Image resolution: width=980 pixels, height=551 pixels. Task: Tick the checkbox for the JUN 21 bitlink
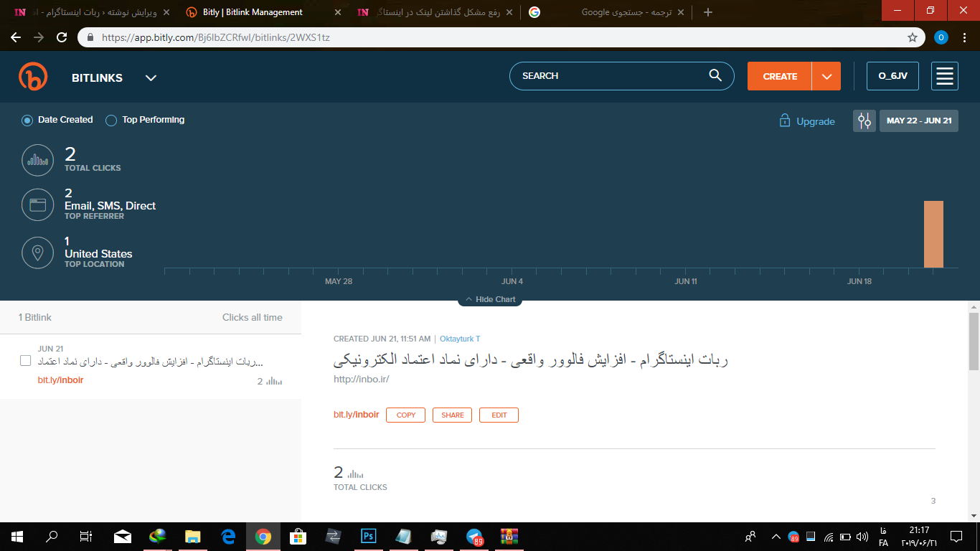(x=26, y=361)
